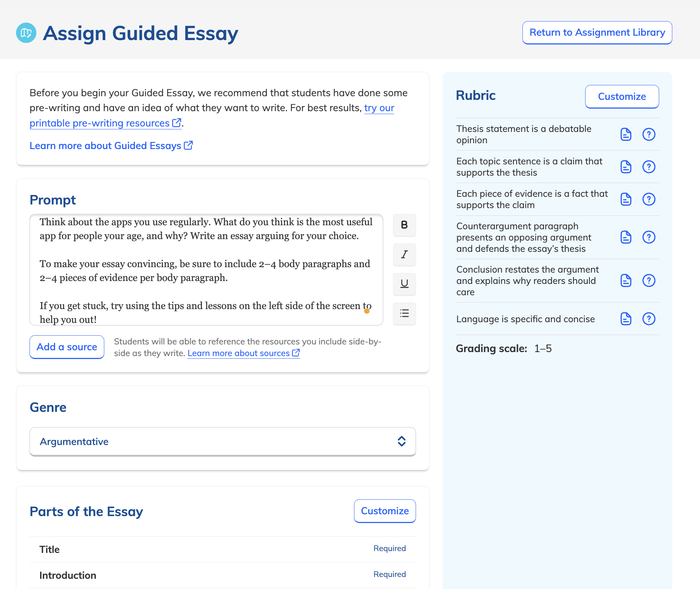Click the question mark for language specificity criterion

649,319
